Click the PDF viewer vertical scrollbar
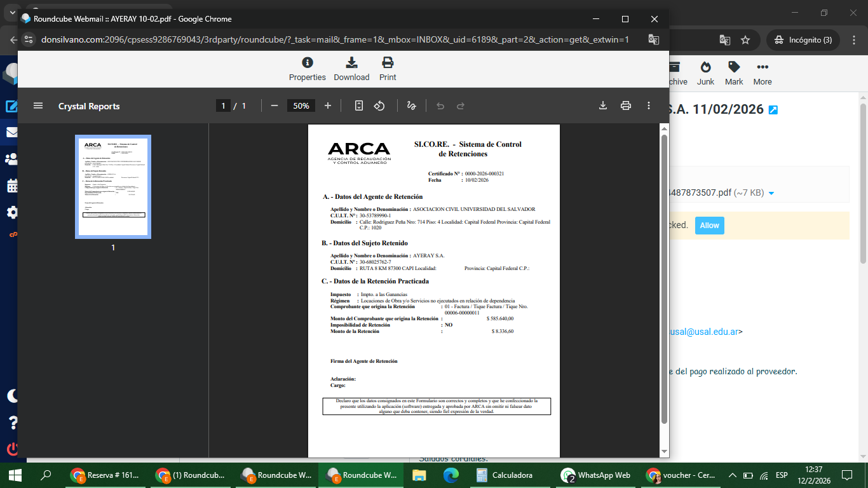Image resolution: width=868 pixels, height=488 pixels. click(x=665, y=280)
